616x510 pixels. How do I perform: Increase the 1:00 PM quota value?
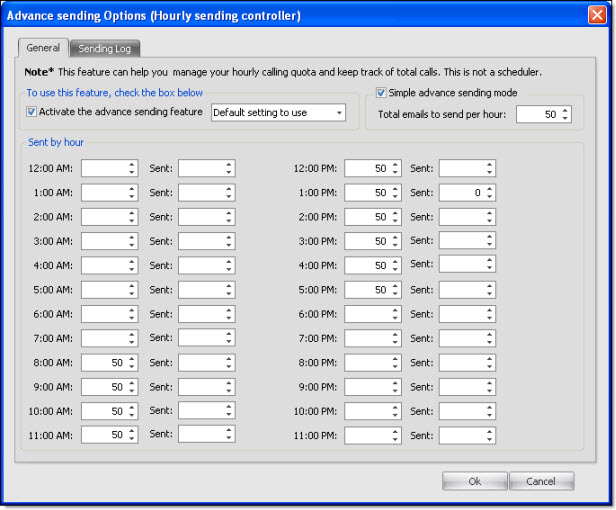point(395,189)
